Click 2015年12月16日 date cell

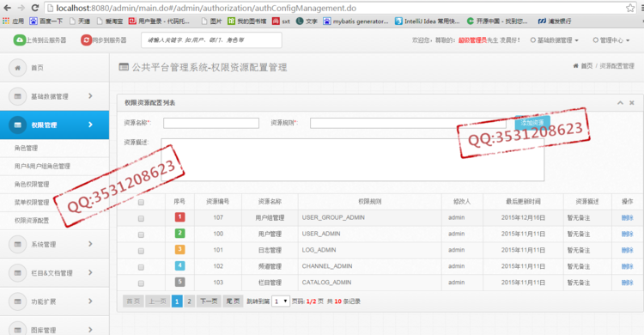coord(523,218)
